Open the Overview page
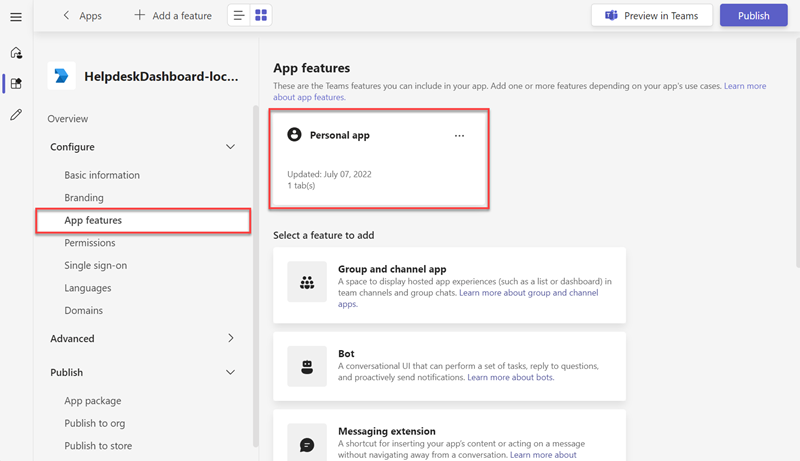The width and height of the screenshot is (800, 461). [x=68, y=119]
